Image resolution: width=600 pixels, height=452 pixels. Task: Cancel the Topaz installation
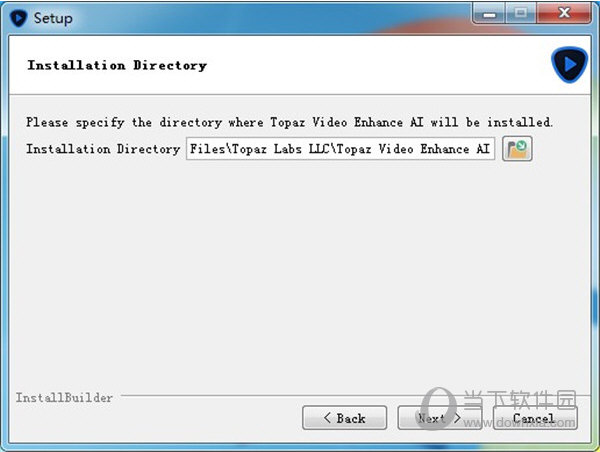pyautogui.click(x=535, y=418)
